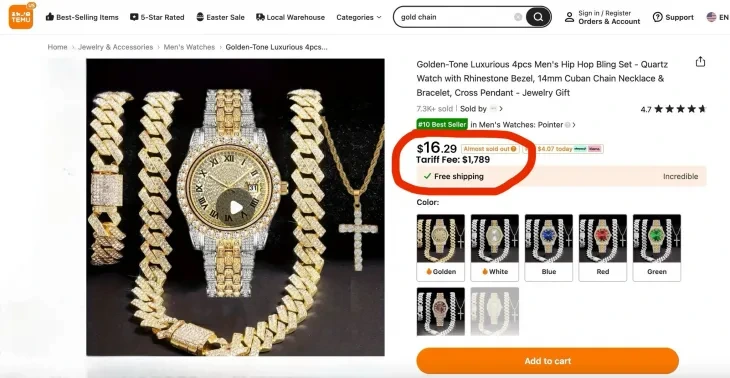This screenshot has height=378, width=730.
Task: Expand Men's Watches: Pointer ranking chevron
Action: pyautogui.click(x=574, y=125)
